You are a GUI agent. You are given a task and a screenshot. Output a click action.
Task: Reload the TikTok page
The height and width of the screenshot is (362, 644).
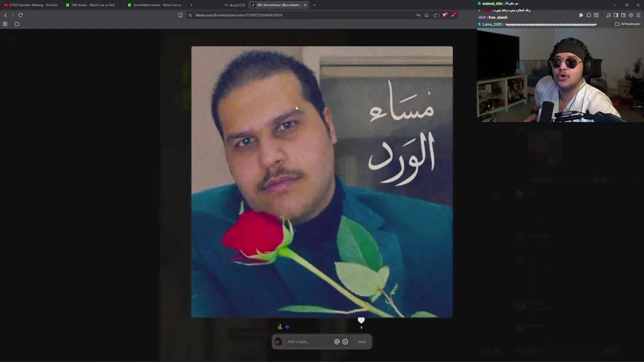click(21, 15)
